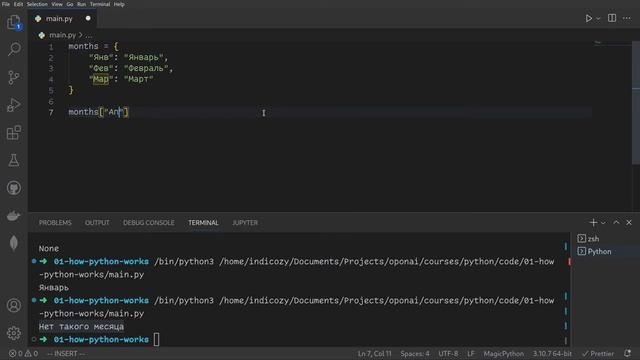Click Ln 7, Col 11 in status bar
Viewport: 640px width, 360px height.
(x=374, y=353)
